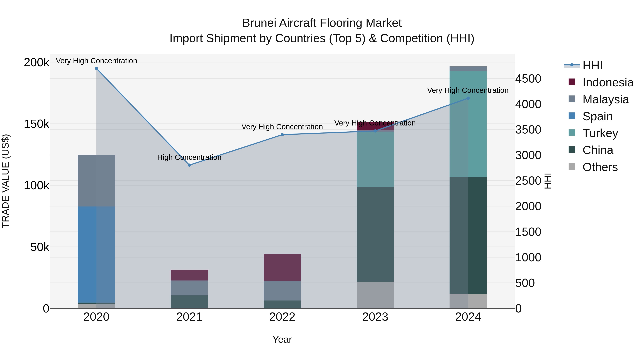Click the 2021 x-axis tick label
The width and height of the screenshot is (644, 362).
click(x=189, y=317)
